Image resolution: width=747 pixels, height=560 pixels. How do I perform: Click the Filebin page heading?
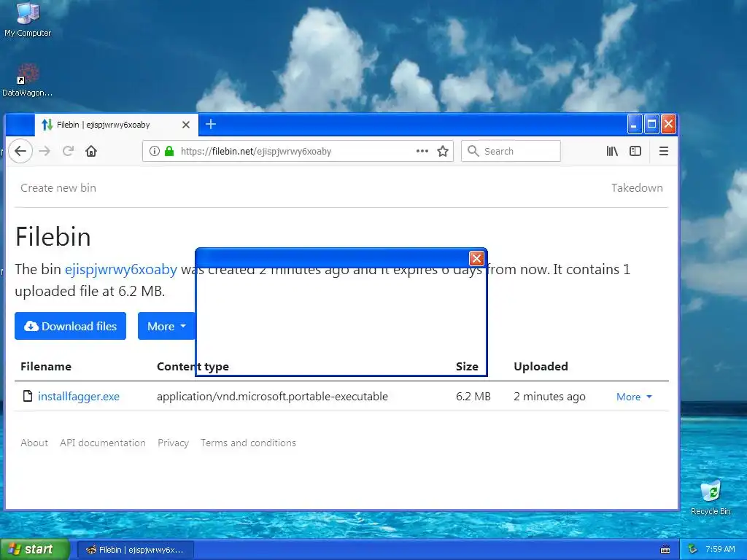[53, 237]
